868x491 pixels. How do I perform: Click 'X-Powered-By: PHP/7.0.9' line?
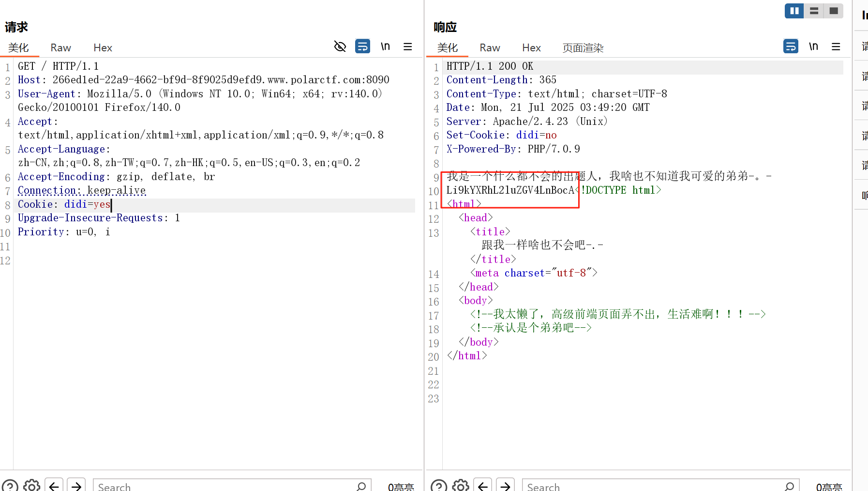tap(513, 149)
